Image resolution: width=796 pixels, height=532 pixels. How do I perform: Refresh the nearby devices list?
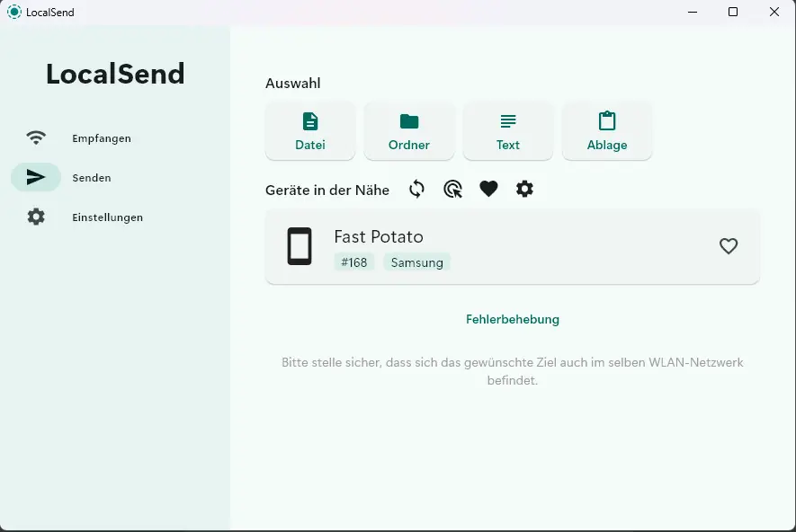click(x=416, y=189)
